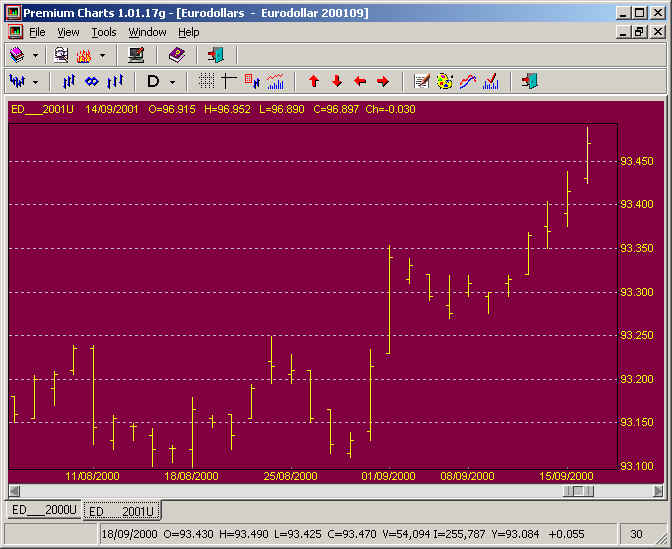Screen dimensions: 672x549
Task: Click the red flame bars icon
Action: pyautogui.click(x=84, y=55)
